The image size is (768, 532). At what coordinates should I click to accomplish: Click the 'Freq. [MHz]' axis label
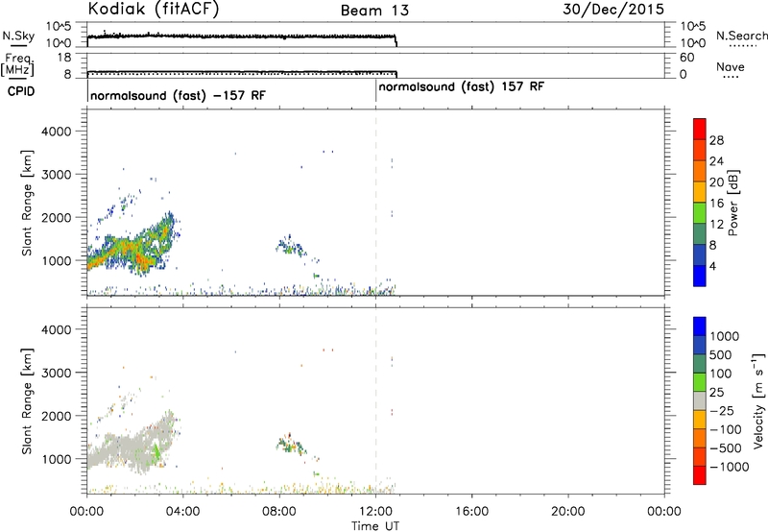[17, 64]
